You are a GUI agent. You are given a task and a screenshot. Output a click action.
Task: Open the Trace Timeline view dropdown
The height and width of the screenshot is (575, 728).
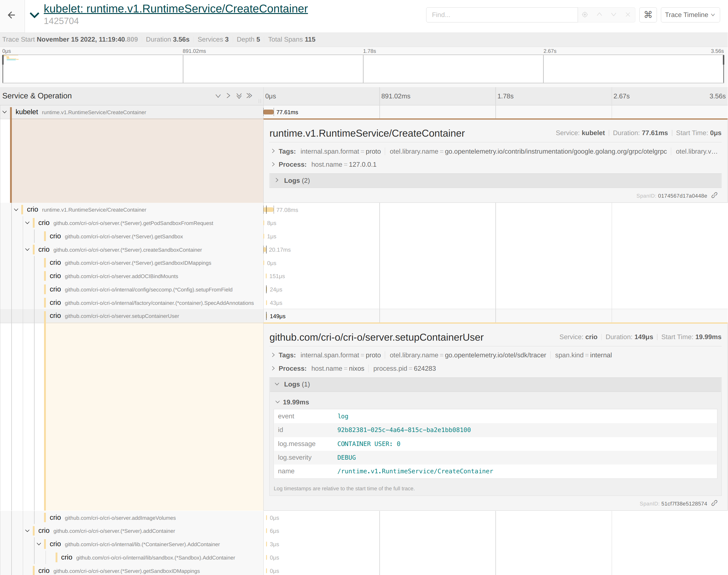[690, 15]
